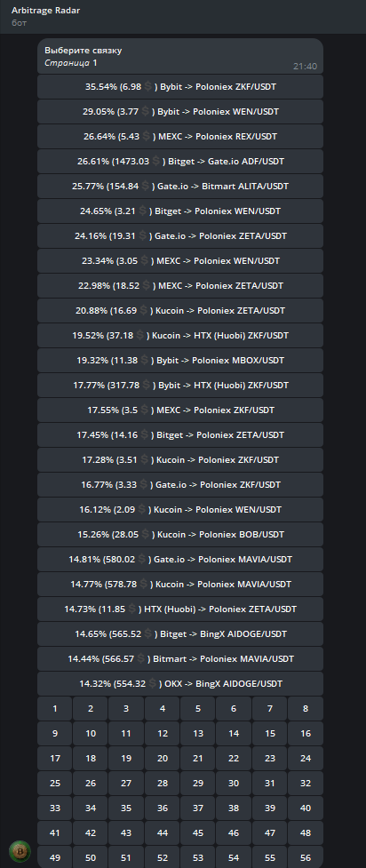This screenshot has height=868, width=366.
Task: Go to page 8
Action: (x=306, y=709)
